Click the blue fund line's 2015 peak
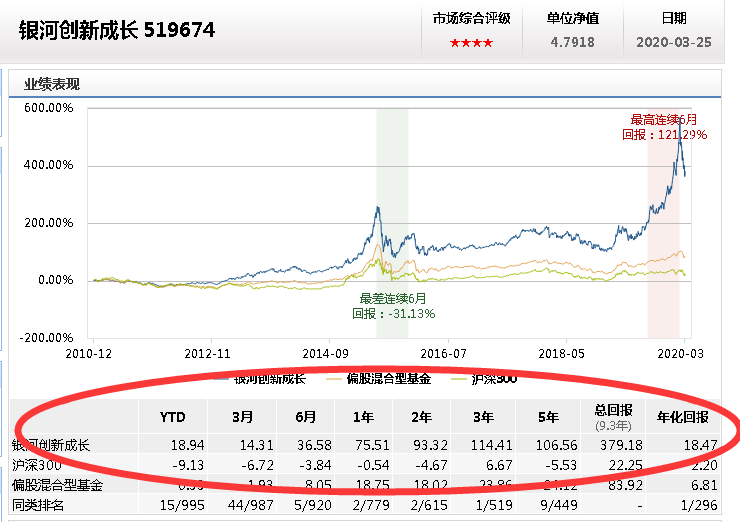 click(x=378, y=208)
